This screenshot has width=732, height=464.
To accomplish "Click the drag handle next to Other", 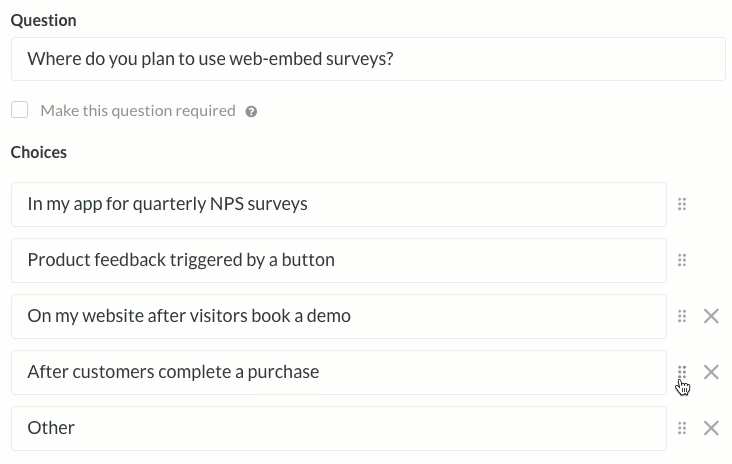I will tap(682, 428).
